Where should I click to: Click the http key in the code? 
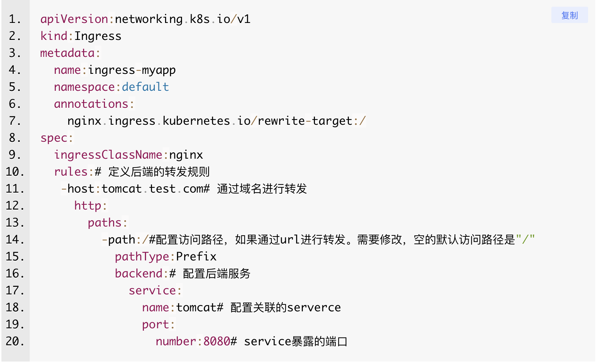pos(88,206)
